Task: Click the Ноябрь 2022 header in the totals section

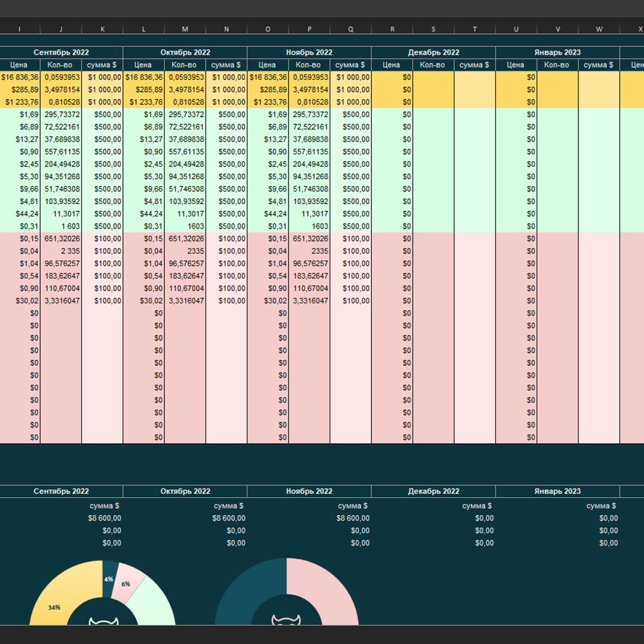Action: point(309,491)
